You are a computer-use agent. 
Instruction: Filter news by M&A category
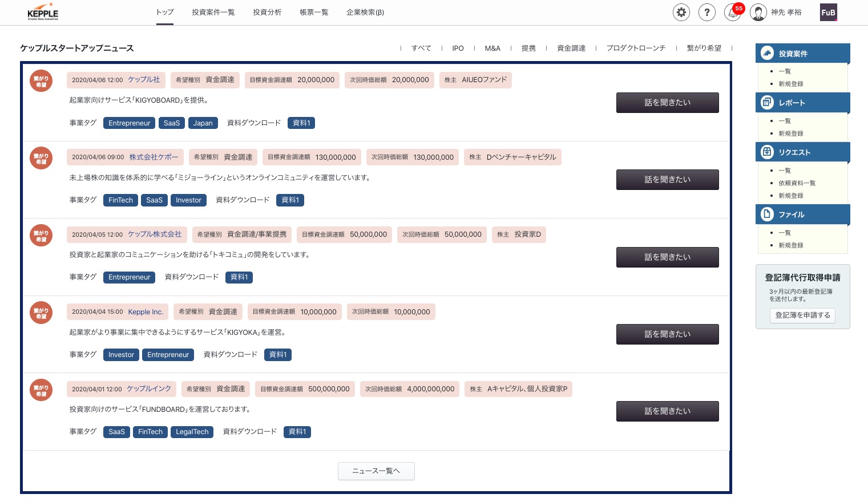pos(492,48)
